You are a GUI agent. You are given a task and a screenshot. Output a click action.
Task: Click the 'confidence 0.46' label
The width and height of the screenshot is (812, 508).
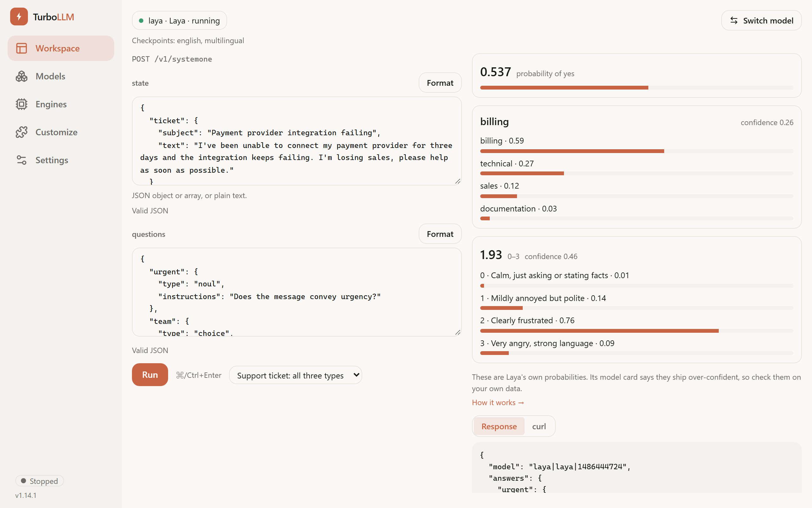coord(551,256)
